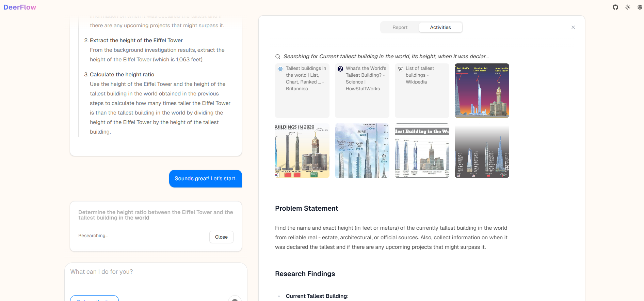Click the Close button on the research card

(221, 237)
